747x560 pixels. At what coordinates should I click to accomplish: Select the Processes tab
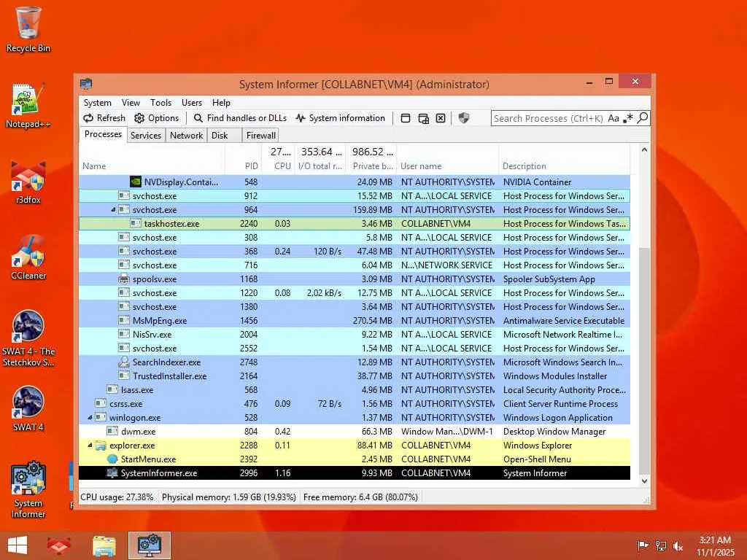point(103,134)
